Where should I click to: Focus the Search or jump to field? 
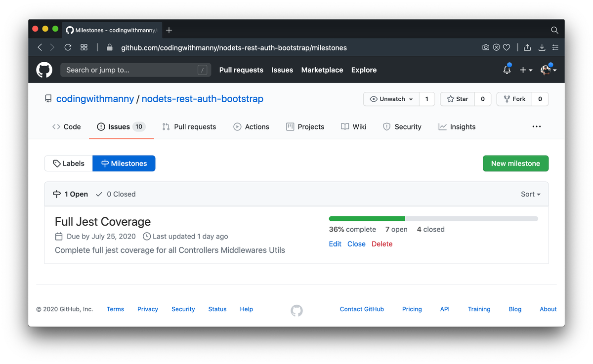tap(135, 70)
